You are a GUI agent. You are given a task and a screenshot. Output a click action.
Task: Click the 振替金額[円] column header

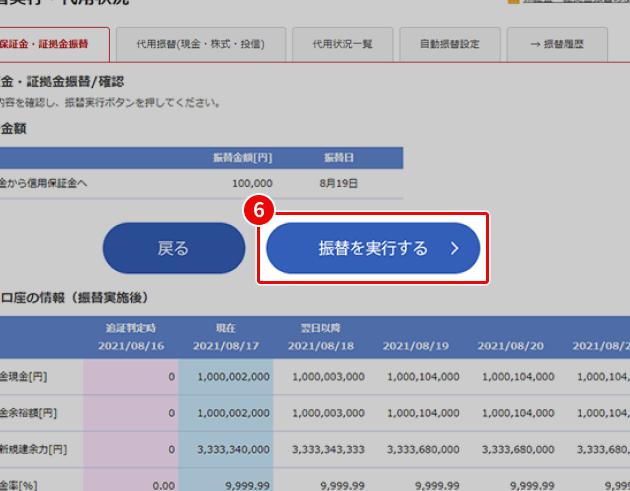click(x=243, y=158)
